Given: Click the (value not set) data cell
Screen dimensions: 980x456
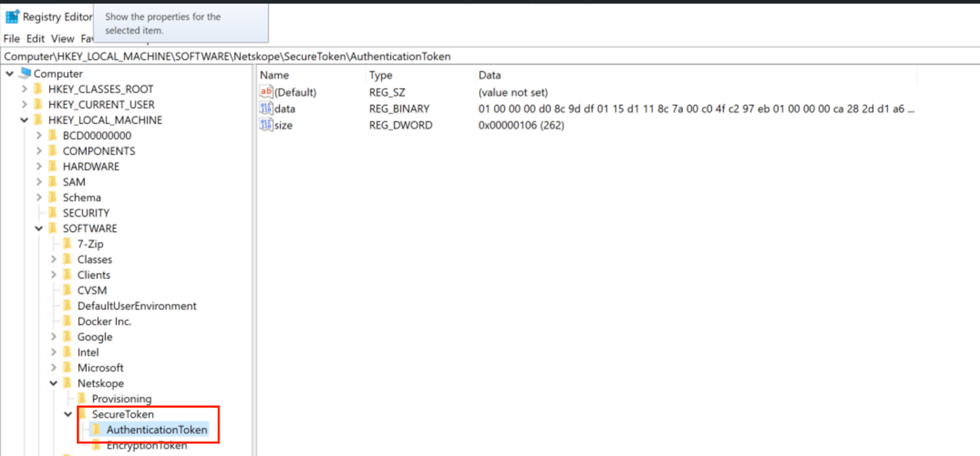Looking at the screenshot, I should [513, 92].
